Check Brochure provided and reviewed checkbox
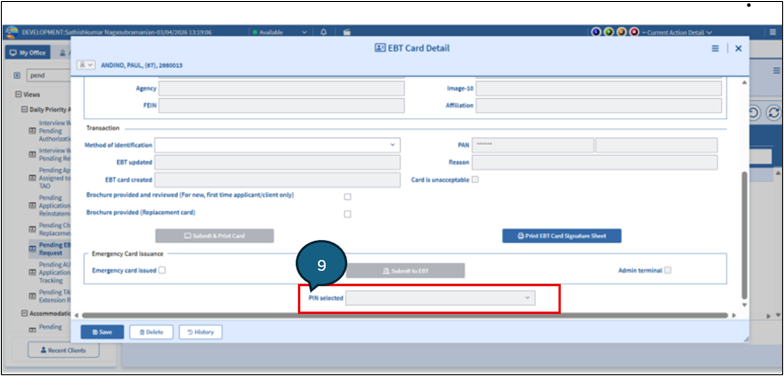This screenshot has height=376, width=784. 348,196
